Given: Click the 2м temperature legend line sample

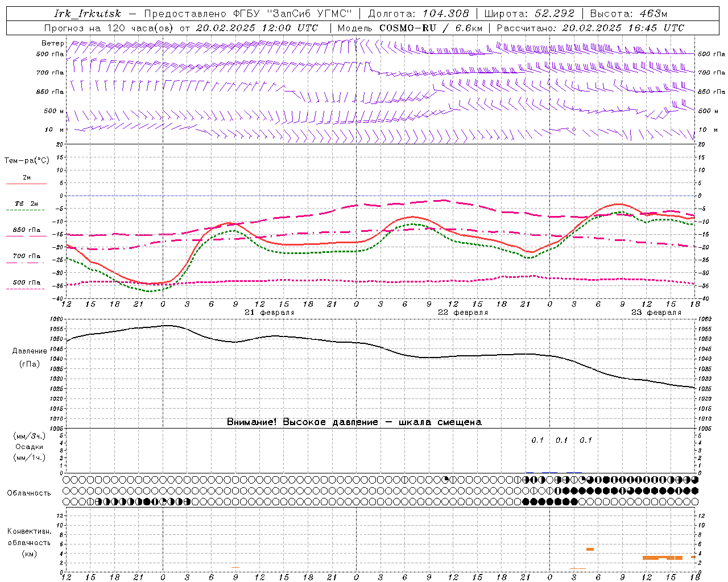Looking at the screenshot, I should (26, 184).
